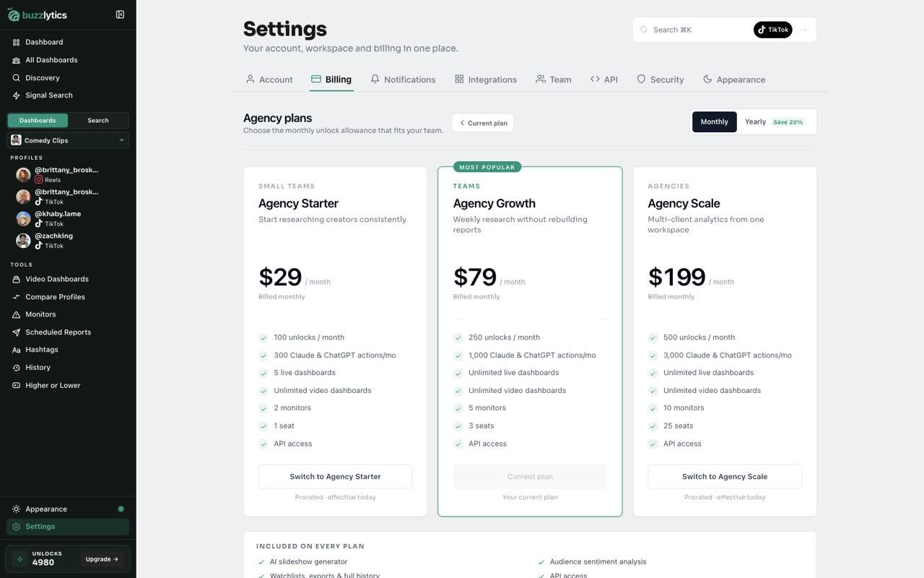Go back via Current plan chevron
The height and width of the screenshot is (578, 924).
coord(483,123)
